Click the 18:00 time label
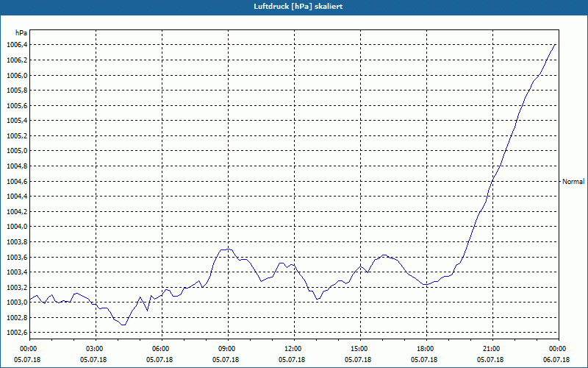Viewport: 588px width, 368px height. pyautogui.click(x=426, y=349)
